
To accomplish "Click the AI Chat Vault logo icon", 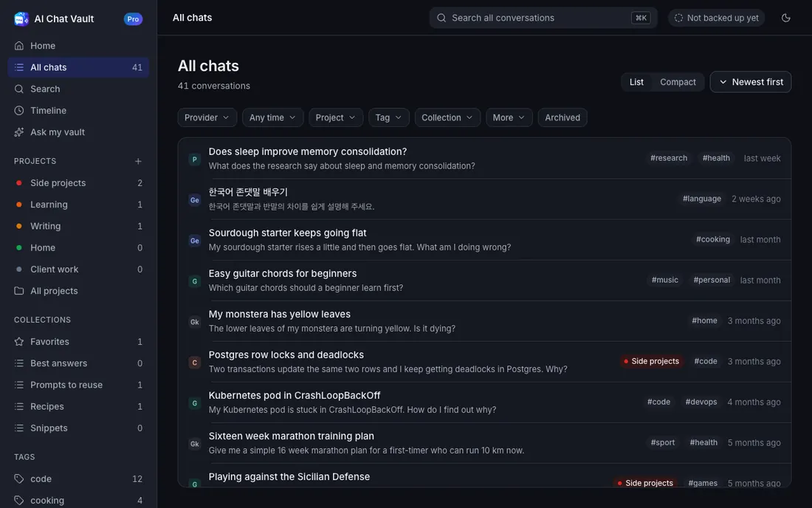I will pos(21,18).
